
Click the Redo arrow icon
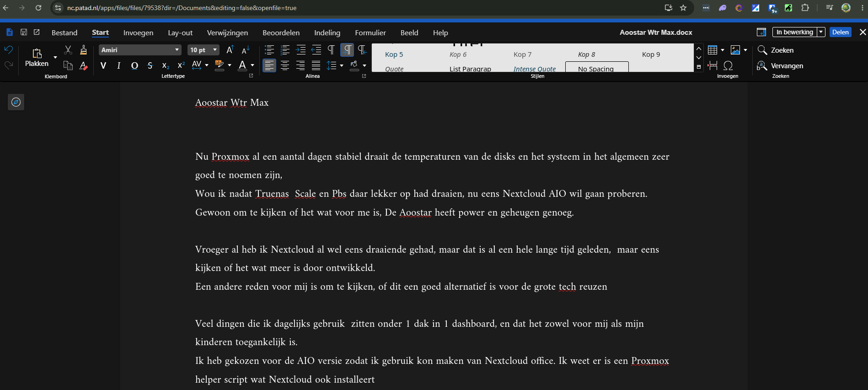pos(8,65)
